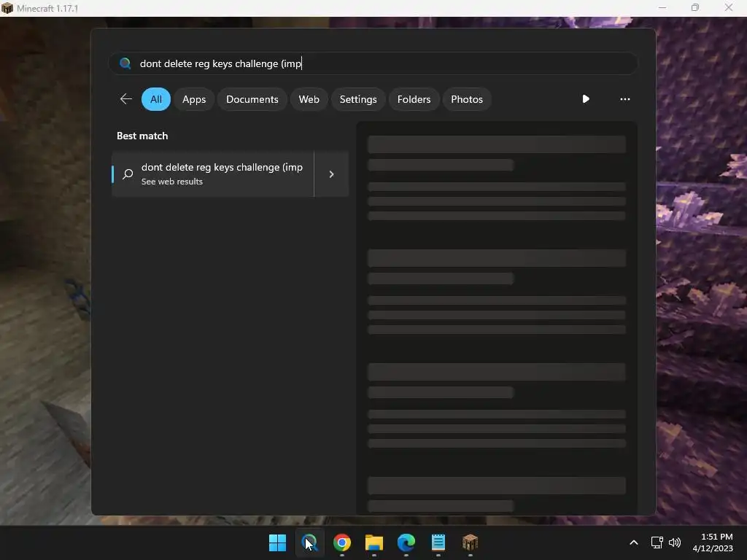Click the back arrow in search panel
This screenshot has width=747, height=560.
[x=125, y=99]
